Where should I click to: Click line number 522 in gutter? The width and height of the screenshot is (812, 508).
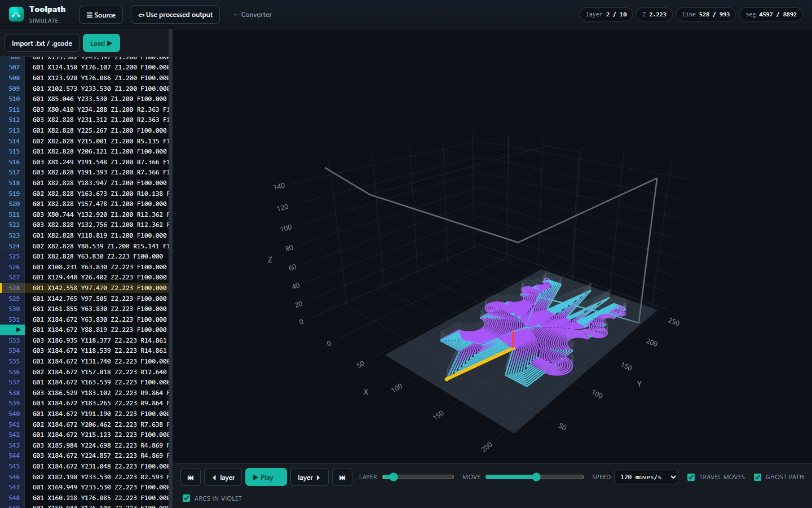14,225
